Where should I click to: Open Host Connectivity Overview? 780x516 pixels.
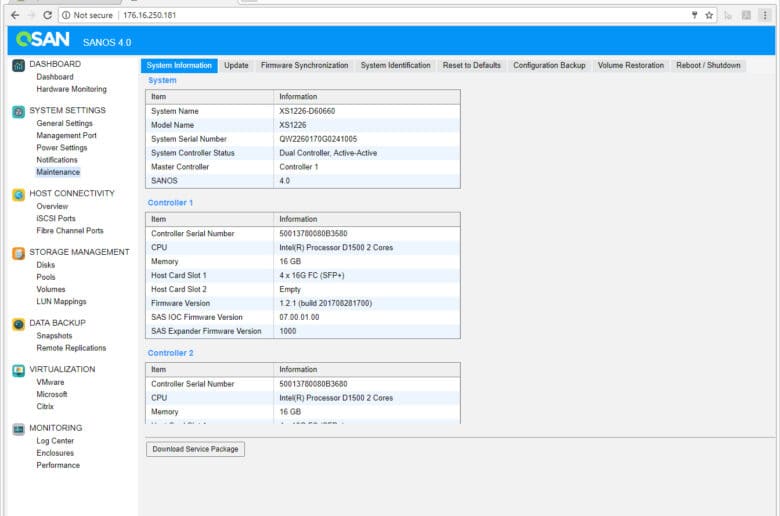coord(52,206)
